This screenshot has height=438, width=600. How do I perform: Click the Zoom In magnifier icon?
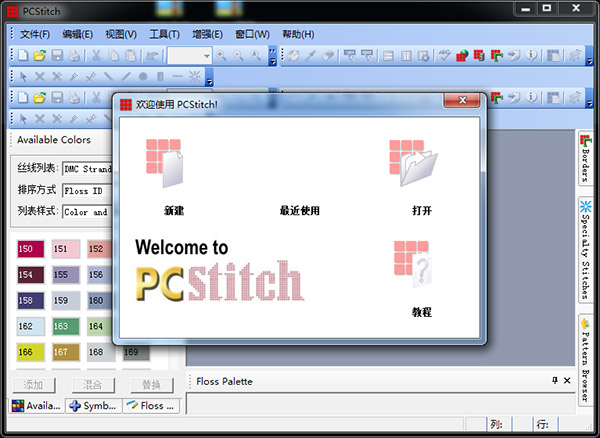click(221, 56)
